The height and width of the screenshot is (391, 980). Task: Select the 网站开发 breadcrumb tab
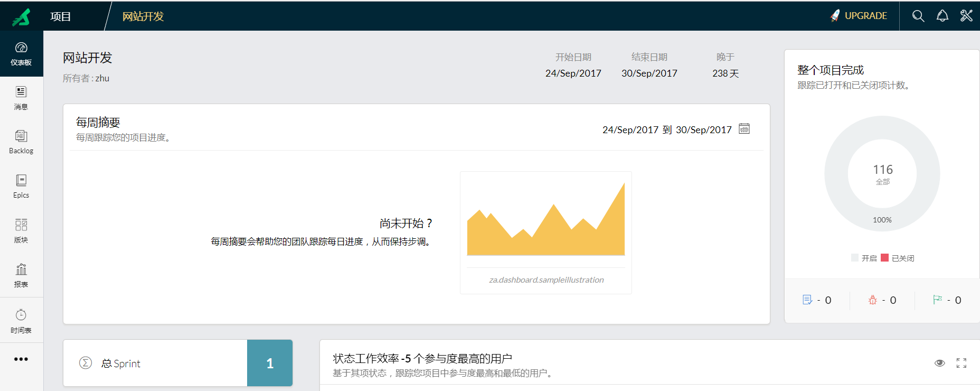tap(143, 16)
